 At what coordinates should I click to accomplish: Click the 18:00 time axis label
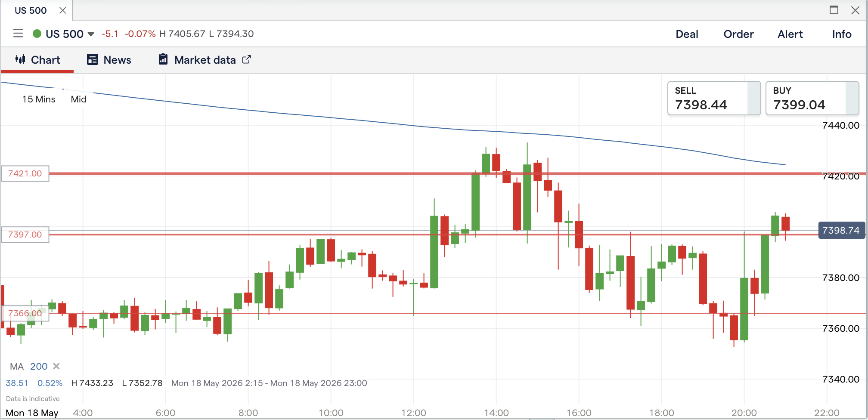click(x=661, y=413)
